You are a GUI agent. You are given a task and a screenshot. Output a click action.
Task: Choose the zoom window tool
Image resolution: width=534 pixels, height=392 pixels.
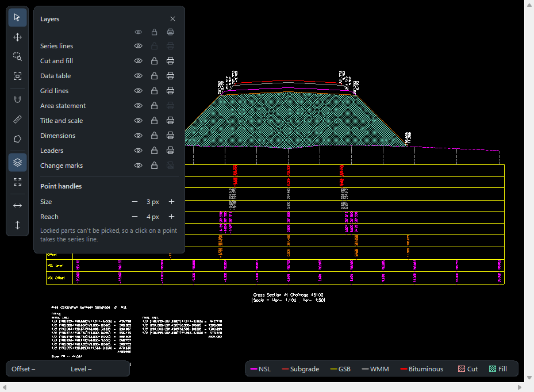[17, 56]
